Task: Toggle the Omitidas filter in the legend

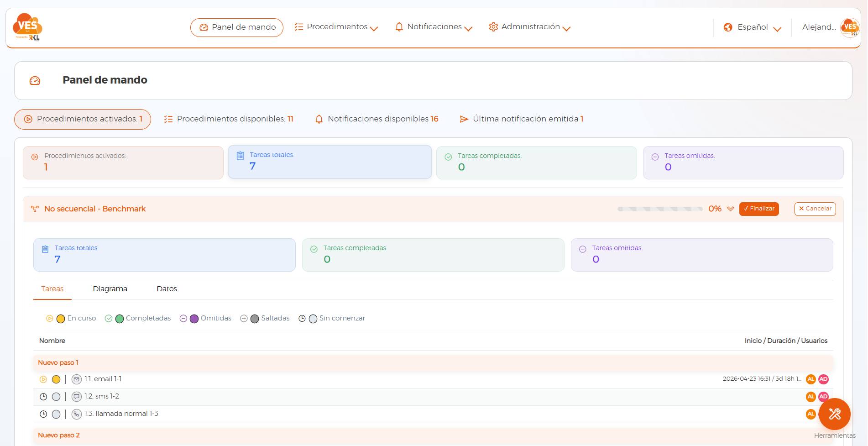Action: (205, 318)
